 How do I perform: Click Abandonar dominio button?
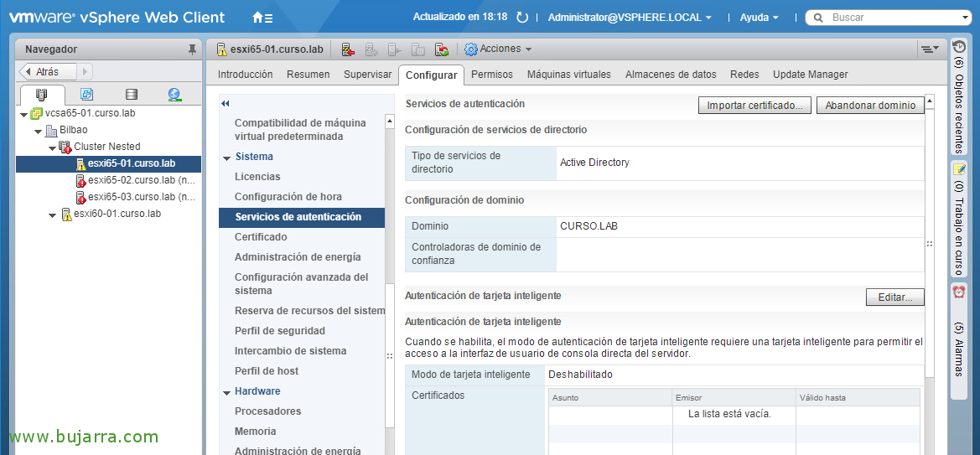click(x=870, y=106)
